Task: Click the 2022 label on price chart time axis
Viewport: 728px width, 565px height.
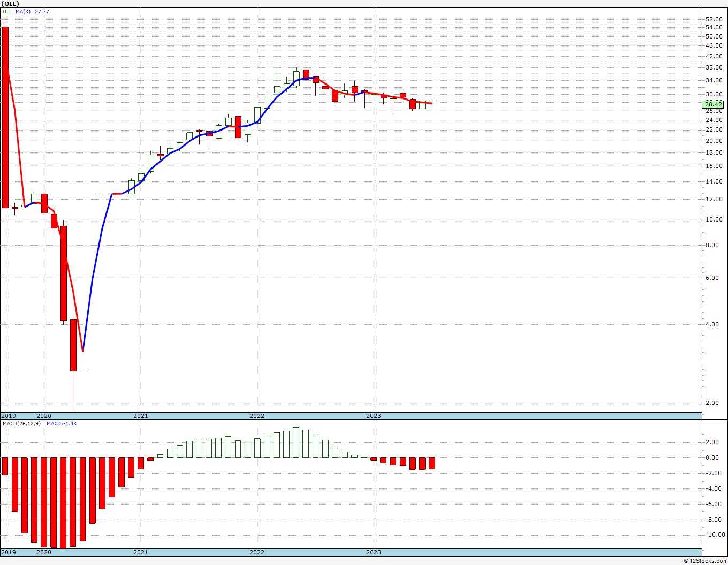Action: pos(257,416)
